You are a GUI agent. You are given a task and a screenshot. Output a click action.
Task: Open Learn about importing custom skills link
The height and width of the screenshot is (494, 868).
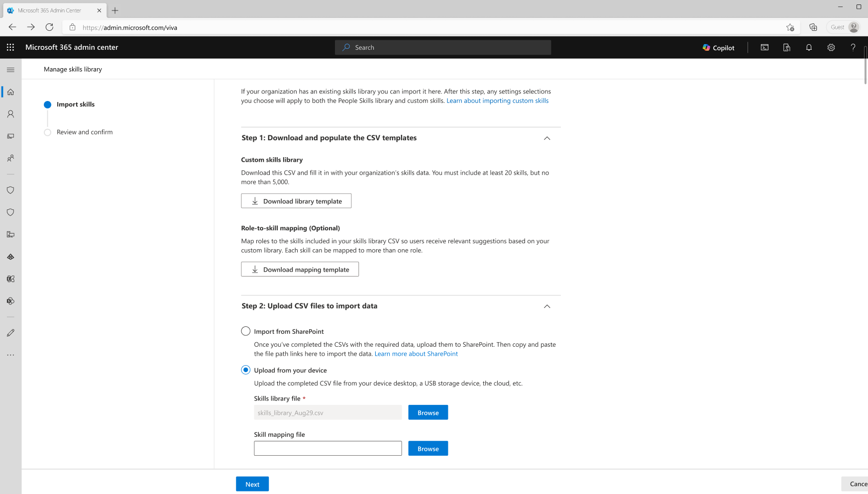[x=498, y=101]
